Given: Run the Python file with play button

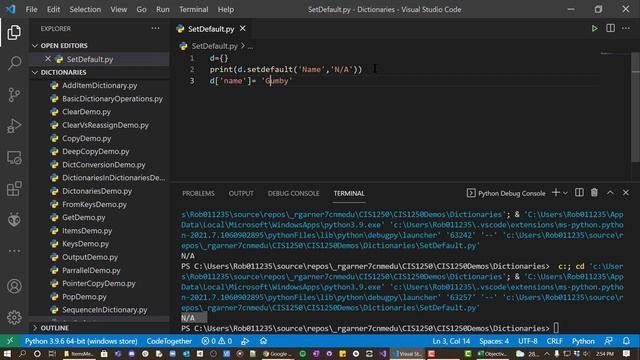Looking at the screenshot, I should coord(594,29).
